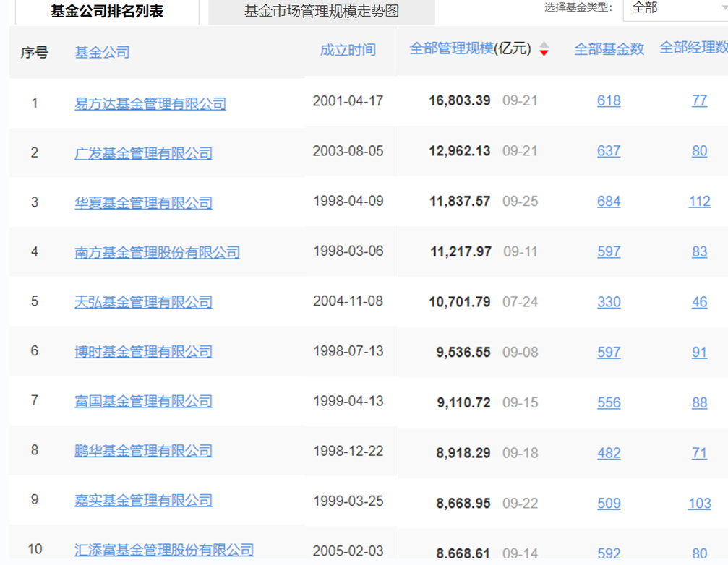
Task: Click 广发基金's fund count 637 link
Action: coord(609,151)
